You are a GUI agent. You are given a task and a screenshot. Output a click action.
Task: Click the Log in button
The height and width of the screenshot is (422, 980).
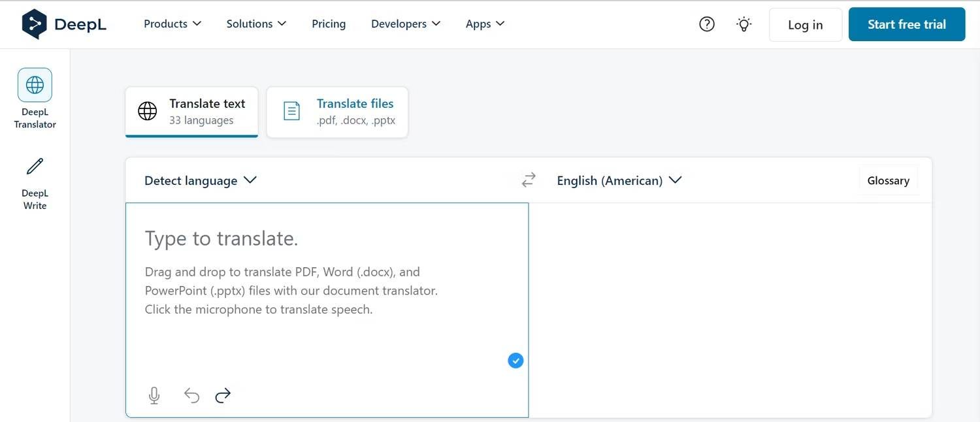[x=805, y=25]
